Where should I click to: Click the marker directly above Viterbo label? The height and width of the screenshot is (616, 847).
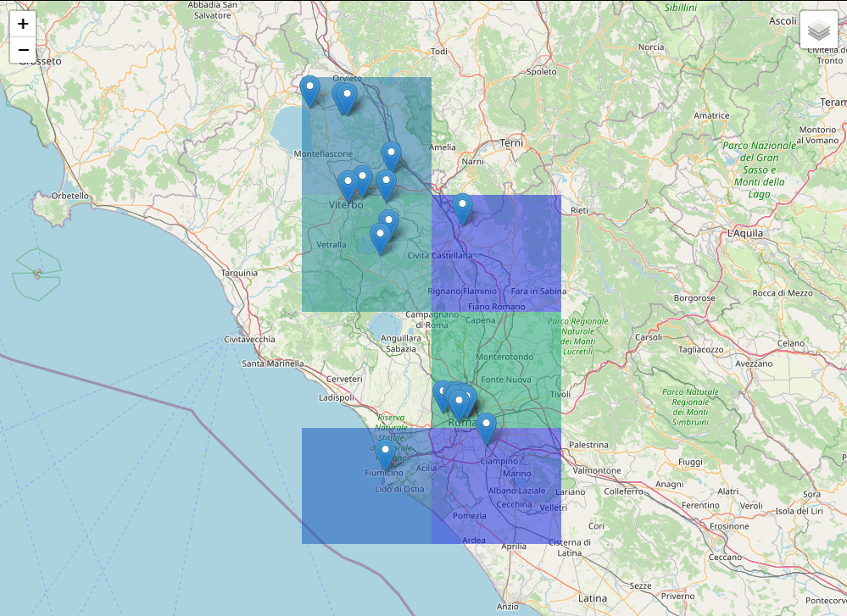(348, 186)
